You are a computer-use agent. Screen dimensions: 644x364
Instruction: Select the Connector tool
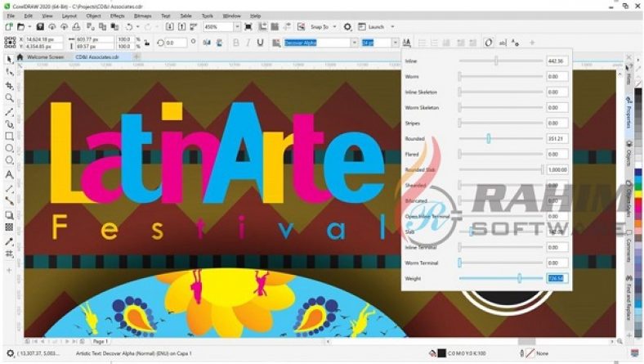[9, 201]
